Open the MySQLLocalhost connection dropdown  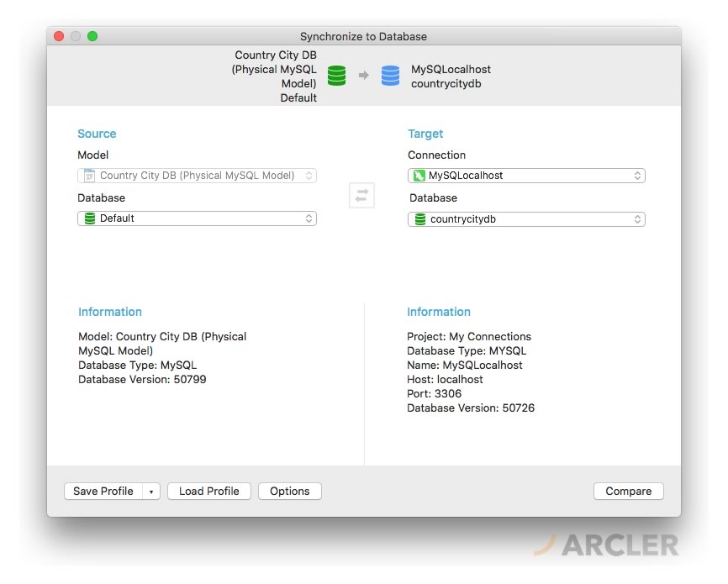point(637,176)
